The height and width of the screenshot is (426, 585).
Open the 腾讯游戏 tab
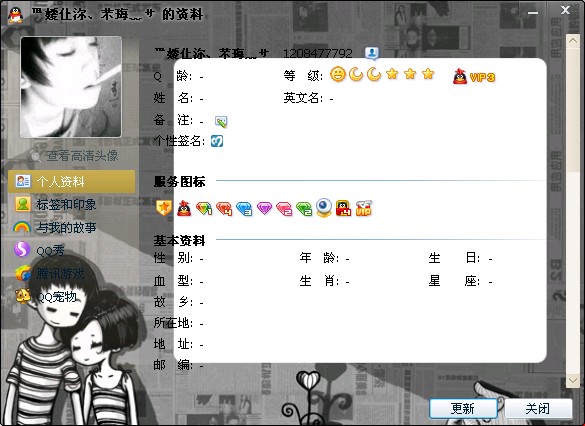click(x=71, y=273)
